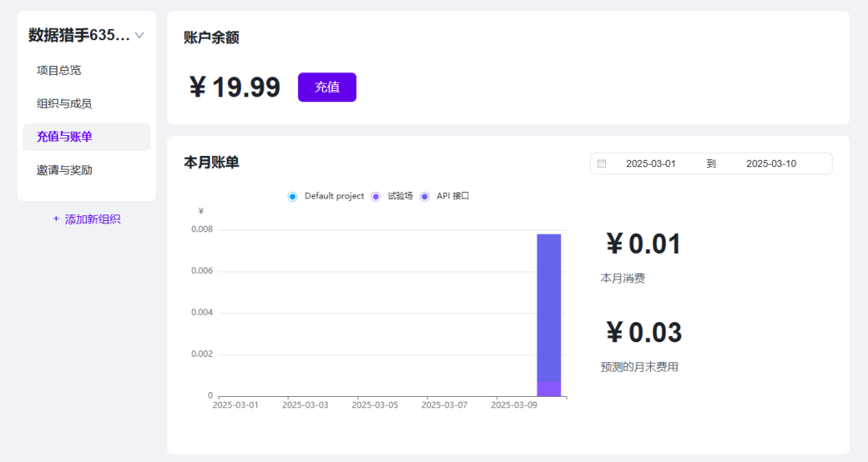The width and height of the screenshot is (868, 462).
Task: Click the purple 充值 button
Action: (327, 88)
